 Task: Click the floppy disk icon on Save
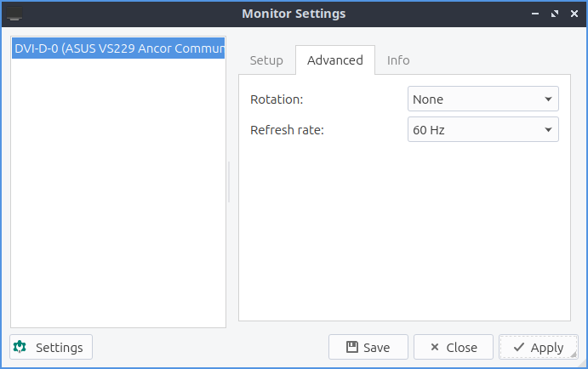pos(351,347)
